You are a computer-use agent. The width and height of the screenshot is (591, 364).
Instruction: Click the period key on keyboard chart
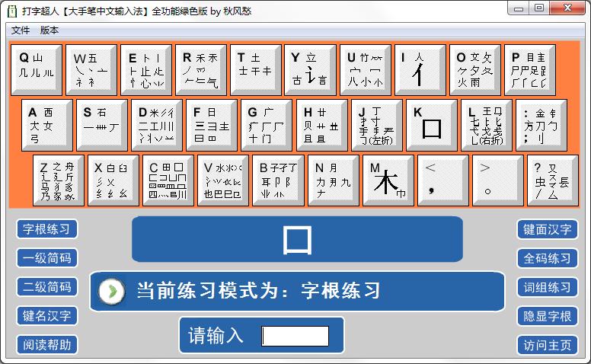498,180
